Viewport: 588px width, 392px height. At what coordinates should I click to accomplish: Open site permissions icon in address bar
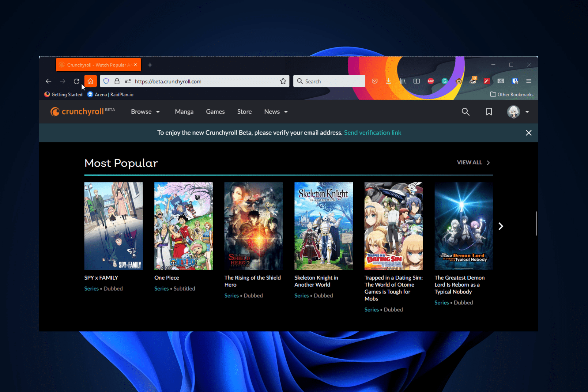click(128, 81)
